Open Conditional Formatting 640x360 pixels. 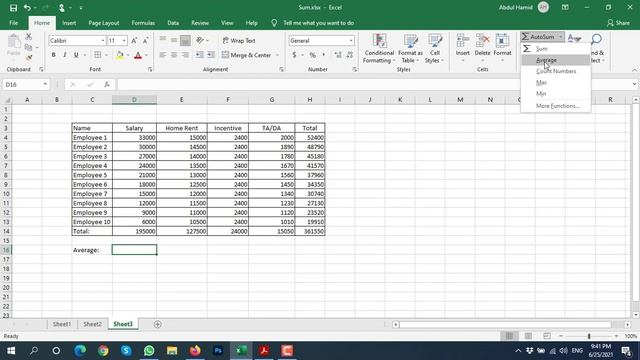379,49
